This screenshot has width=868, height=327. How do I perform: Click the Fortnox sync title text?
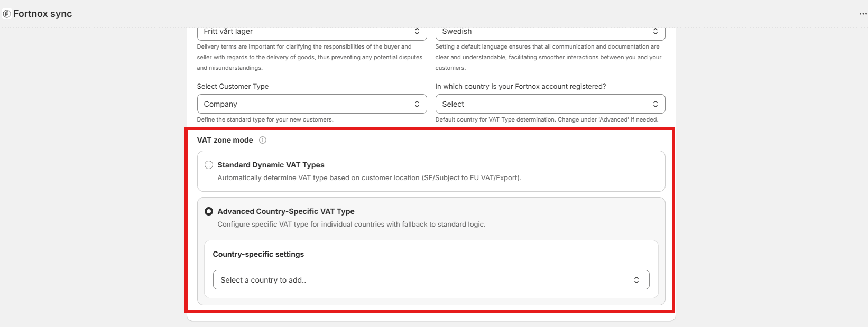[x=42, y=14]
